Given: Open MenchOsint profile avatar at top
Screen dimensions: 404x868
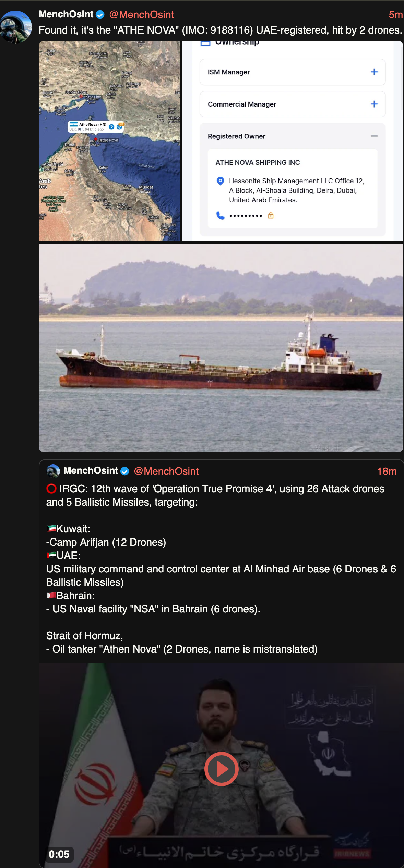Looking at the screenshot, I should 16,27.
